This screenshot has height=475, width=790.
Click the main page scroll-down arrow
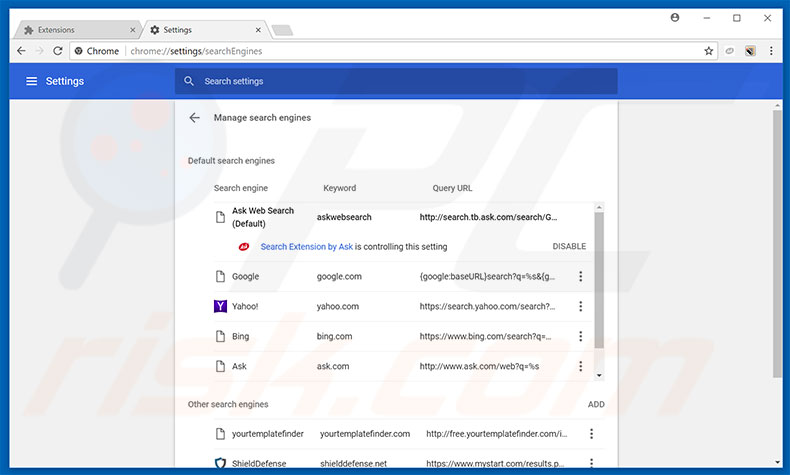pos(777,462)
